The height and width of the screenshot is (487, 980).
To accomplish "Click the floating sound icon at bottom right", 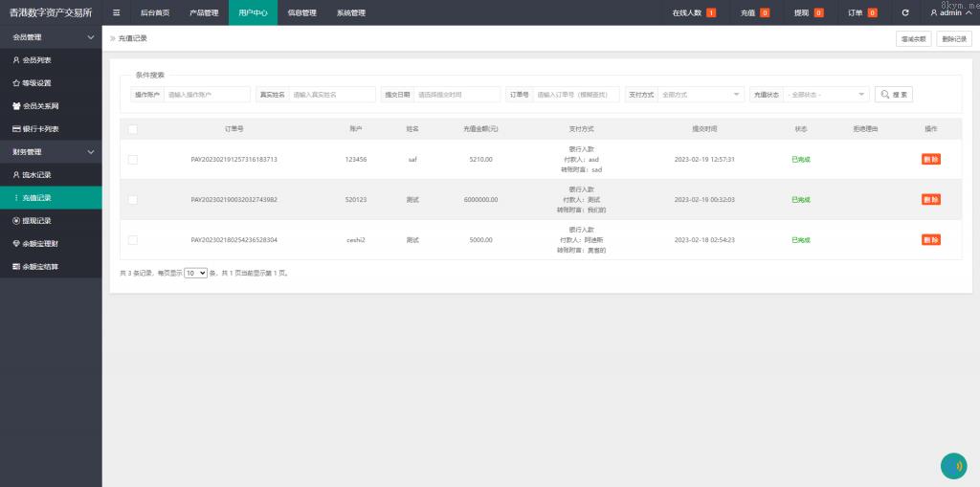I will click(x=953, y=465).
